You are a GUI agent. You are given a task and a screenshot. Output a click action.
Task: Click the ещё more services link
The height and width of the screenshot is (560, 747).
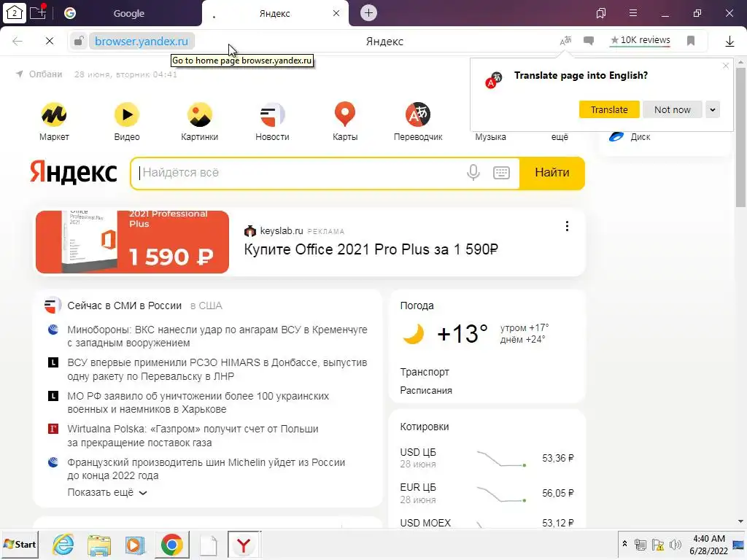pos(560,136)
